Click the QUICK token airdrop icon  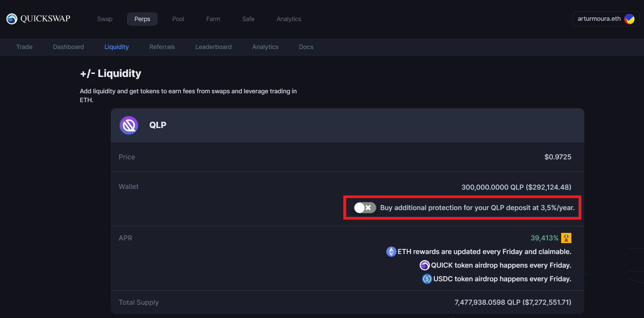pos(424,265)
